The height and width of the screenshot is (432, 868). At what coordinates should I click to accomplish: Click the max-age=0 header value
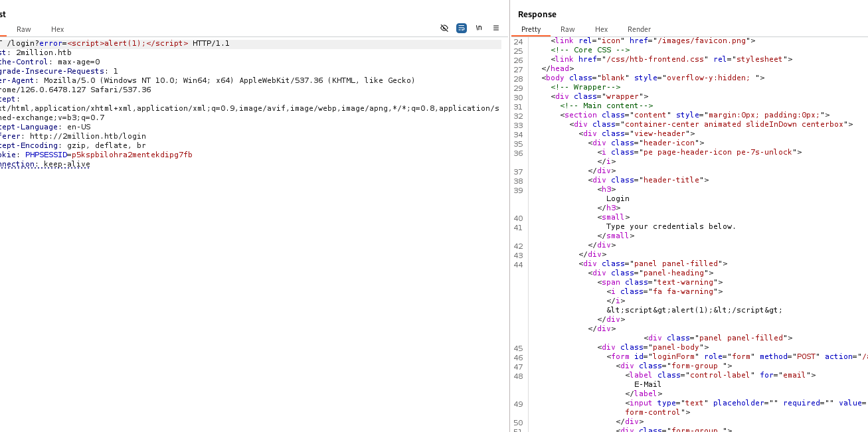(79, 62)
